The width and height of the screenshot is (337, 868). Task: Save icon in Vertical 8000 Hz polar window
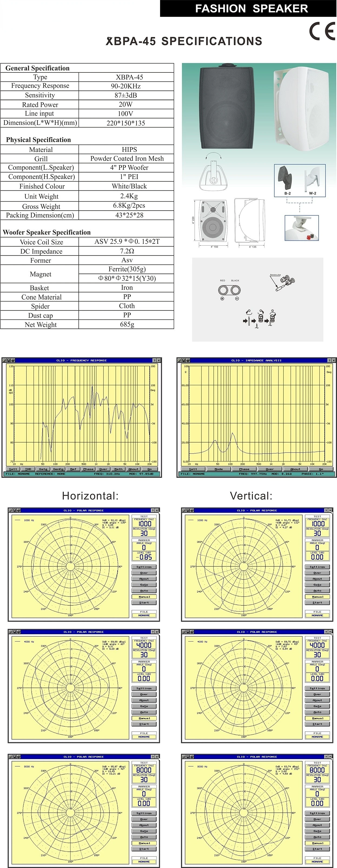(x=188, y=757)
